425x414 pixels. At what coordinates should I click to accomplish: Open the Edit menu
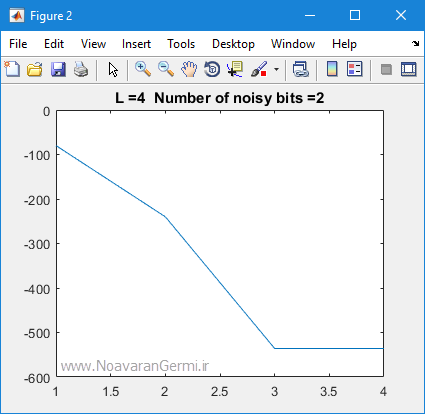coord(54,44)
